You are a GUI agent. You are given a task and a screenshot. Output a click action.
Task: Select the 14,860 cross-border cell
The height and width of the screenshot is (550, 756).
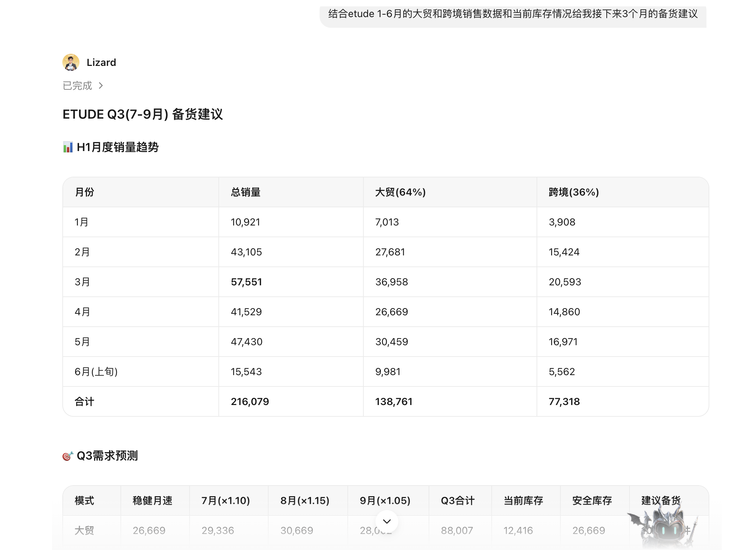564,312
